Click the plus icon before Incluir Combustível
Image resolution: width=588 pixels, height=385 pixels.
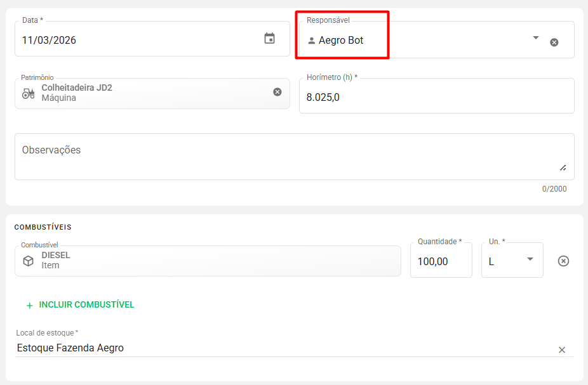(29, 305)
